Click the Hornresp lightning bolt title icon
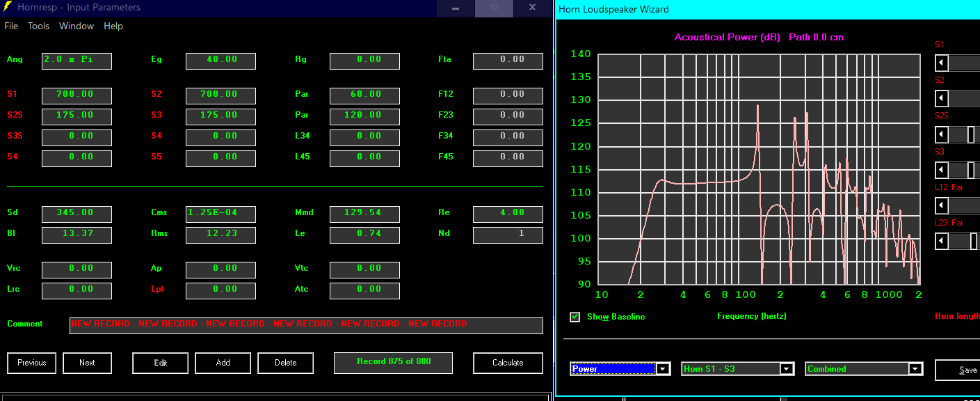The height and width of the screenshot is (401, 980). tap(8, 7)
